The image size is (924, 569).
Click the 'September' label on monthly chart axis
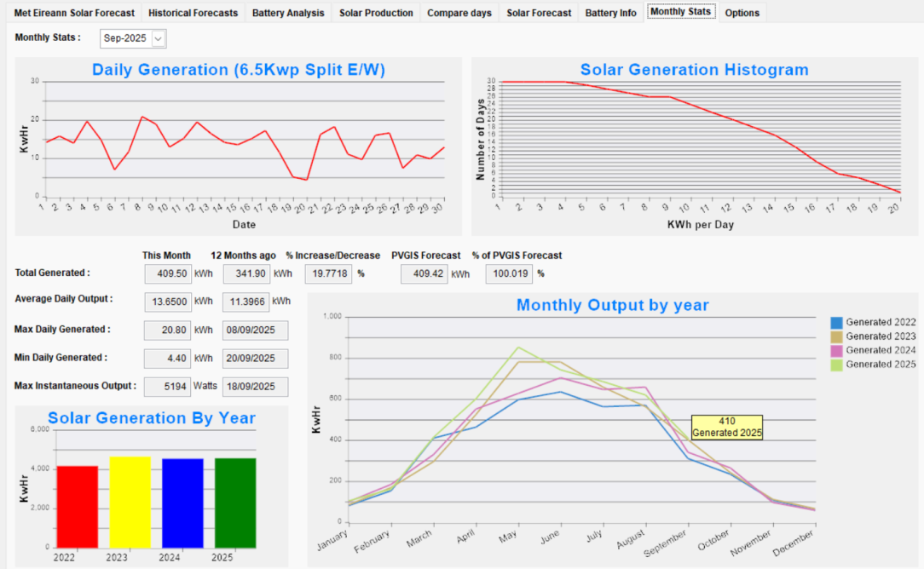click(x=666, y=543)
